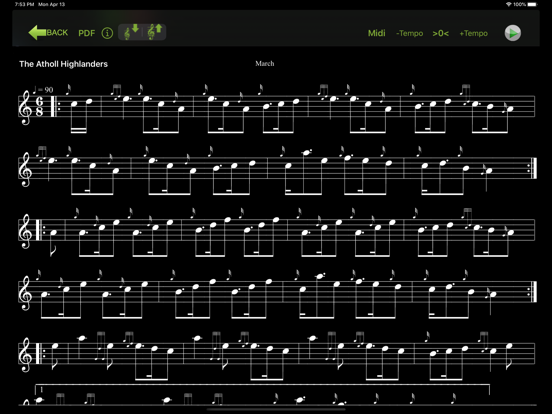Export the tune as PDF
The width and height of the screenshot is (552, 414).
[87, 33]
